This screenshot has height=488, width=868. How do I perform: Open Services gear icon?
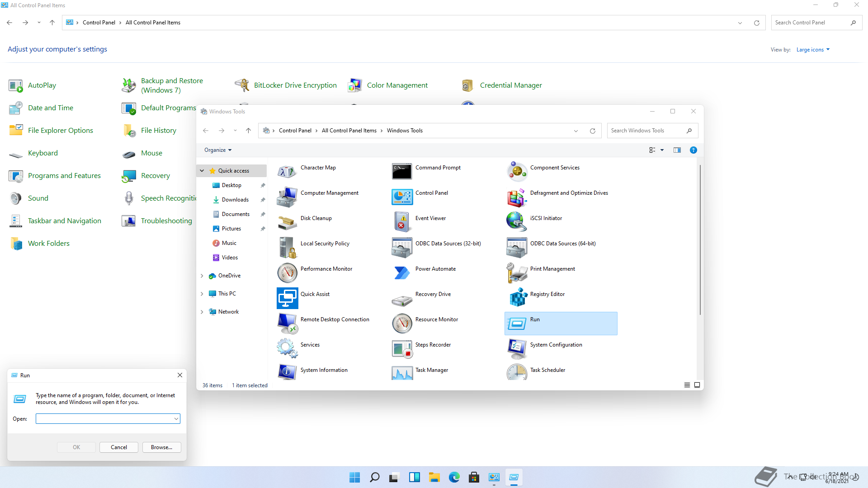(x=287, y=349)
